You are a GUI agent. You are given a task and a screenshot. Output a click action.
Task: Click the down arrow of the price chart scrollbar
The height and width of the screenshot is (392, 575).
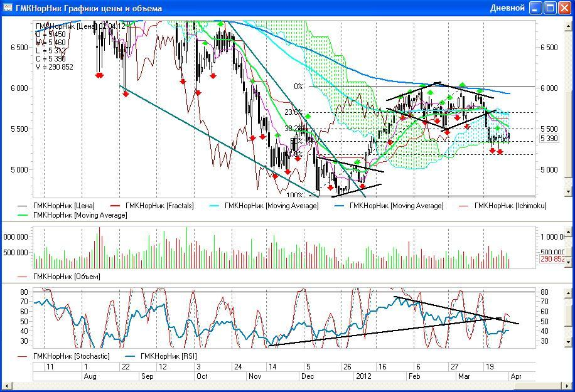pos(568,191)
